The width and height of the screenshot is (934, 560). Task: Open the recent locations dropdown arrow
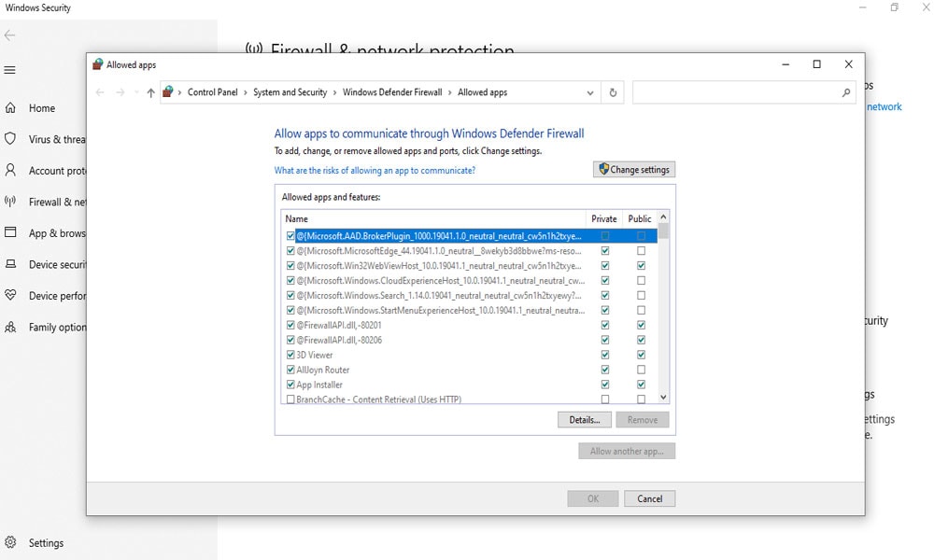click(136, 92)
